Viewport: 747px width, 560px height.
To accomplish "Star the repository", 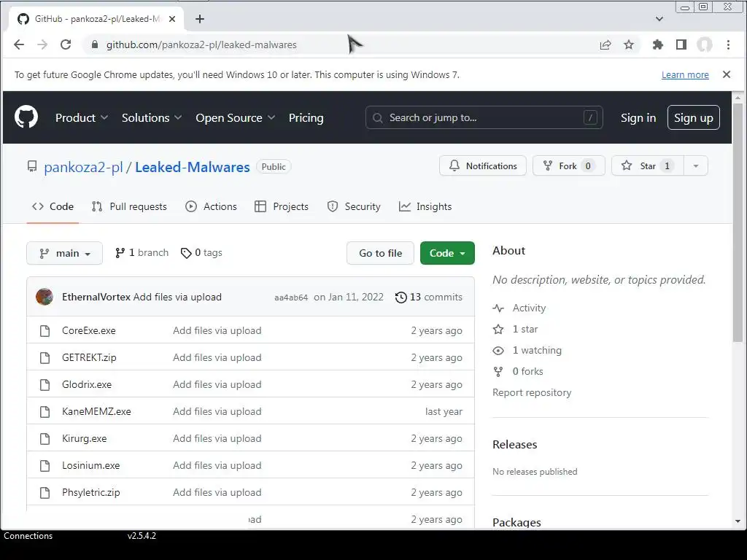I will [x=648, y=166].
